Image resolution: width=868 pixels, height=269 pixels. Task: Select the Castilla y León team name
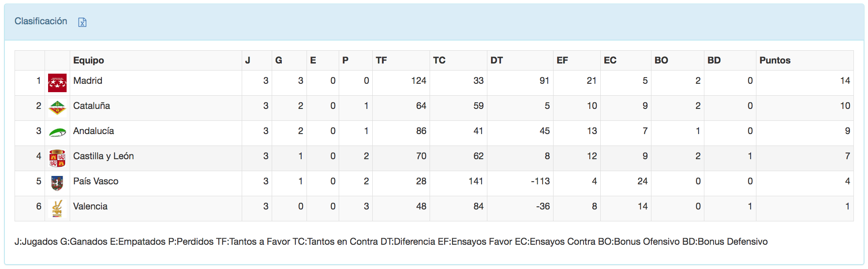click(103, 156)
